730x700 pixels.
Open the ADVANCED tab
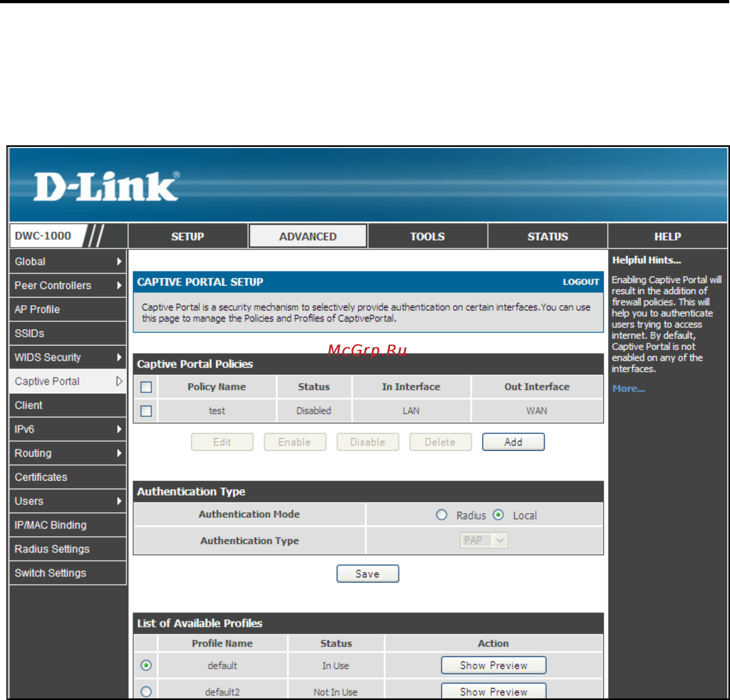coord(308,236)
